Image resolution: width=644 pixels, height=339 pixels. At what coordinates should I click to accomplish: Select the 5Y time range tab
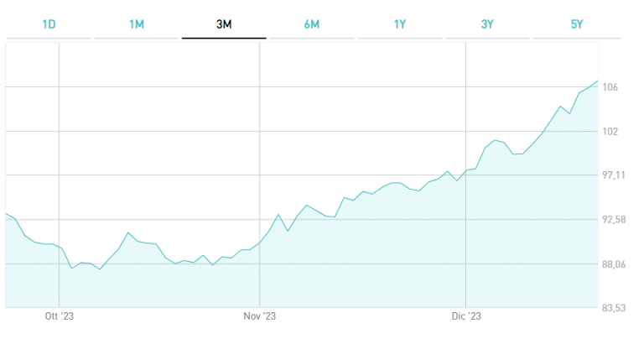click(x=576, y=23)
